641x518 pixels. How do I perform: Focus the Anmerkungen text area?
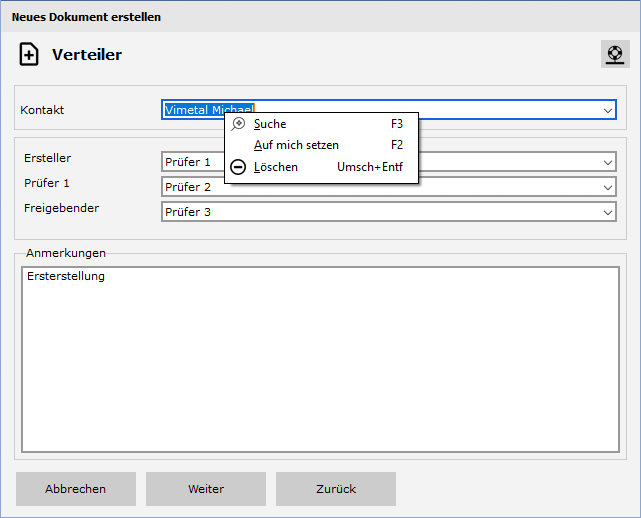(x=320, y=360)
